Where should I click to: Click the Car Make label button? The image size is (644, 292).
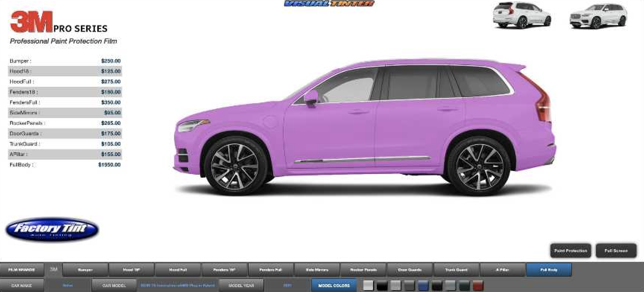tap(22, 286)
